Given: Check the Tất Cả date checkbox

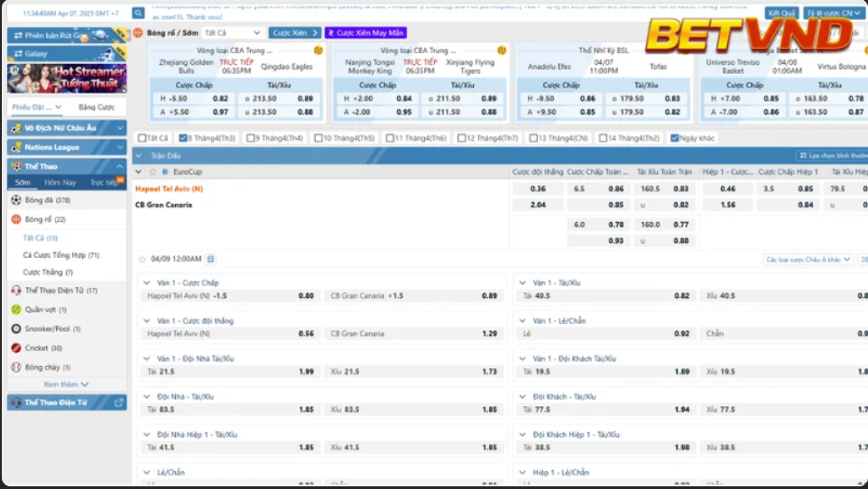Looking at the screenshot, I should (x=142, y=138).
